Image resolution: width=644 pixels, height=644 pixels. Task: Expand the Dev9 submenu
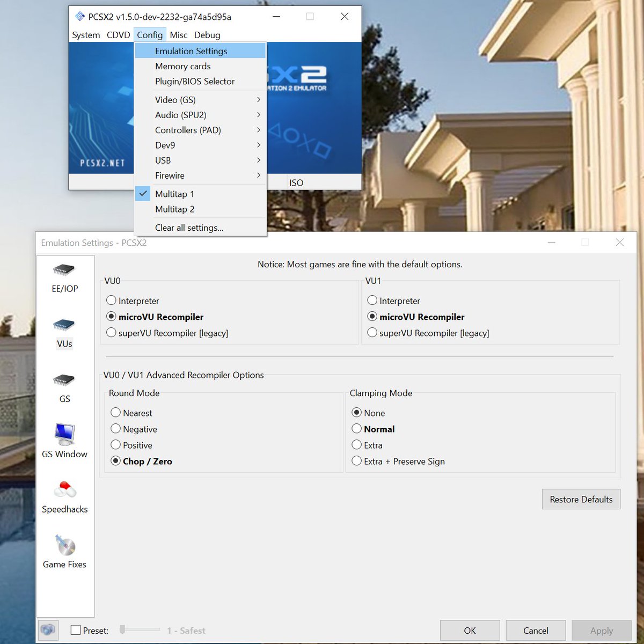[x=200, y=145]
